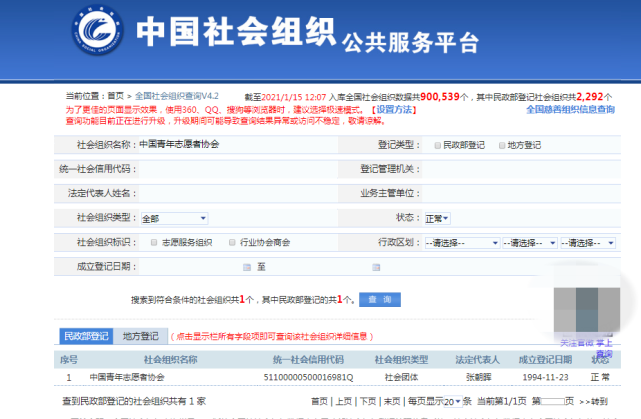Open the third 行政区划 district dropdown
This screenshot has width=641, height=419.
coord(588,243)
